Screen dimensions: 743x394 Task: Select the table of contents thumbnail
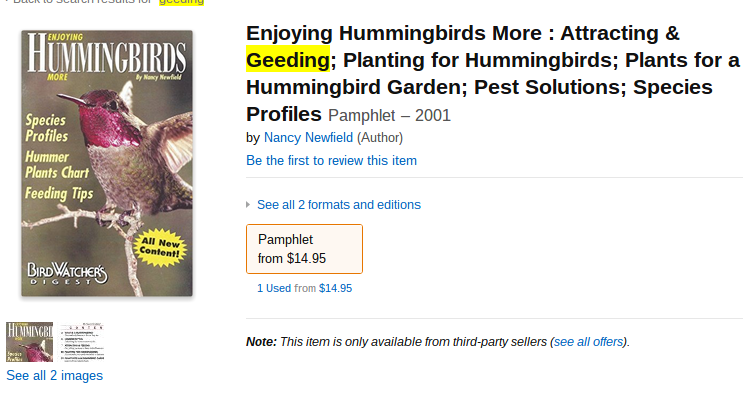point(81,342)
